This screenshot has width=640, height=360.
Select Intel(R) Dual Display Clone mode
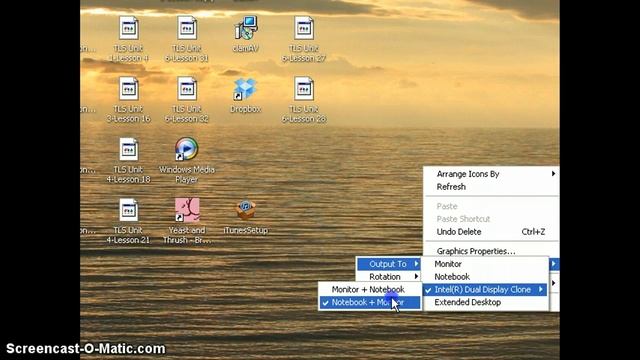coord(485,289)
